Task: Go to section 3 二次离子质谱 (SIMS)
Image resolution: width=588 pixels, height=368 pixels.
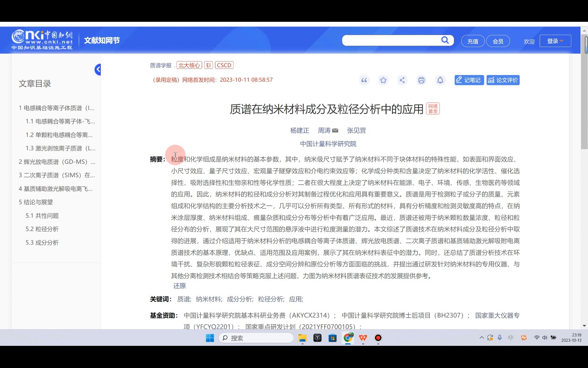Action: (57, 175)
